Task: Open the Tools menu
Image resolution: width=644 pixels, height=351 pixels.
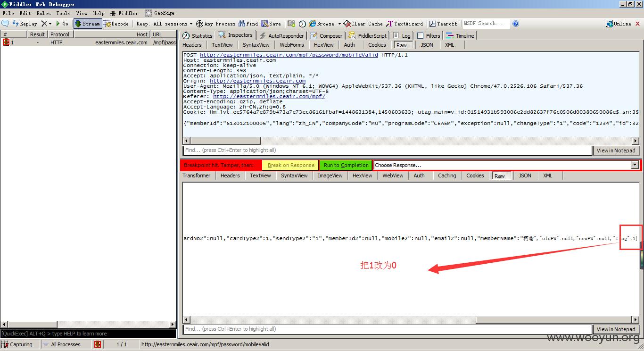Action: coord(64,13)
